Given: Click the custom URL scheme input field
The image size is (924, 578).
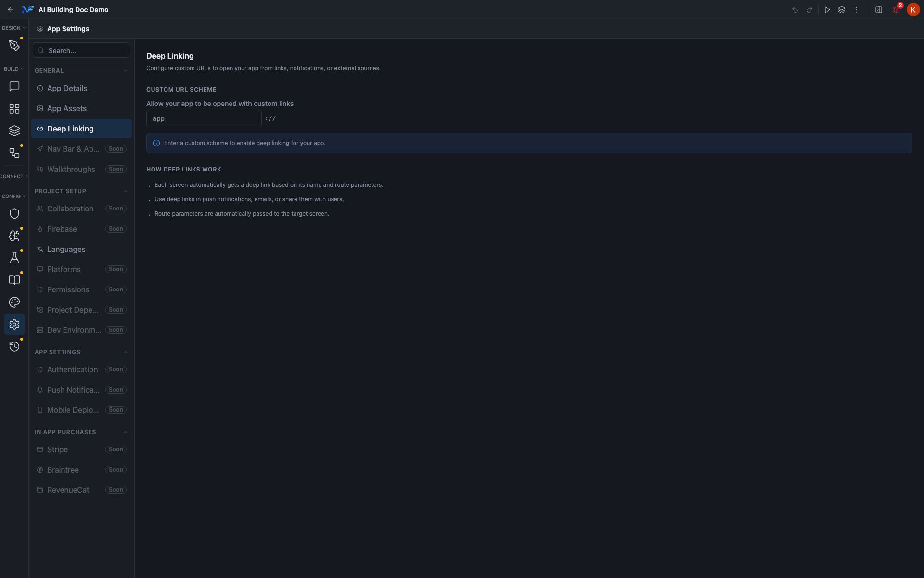Looking at the screenshot, I should 204,118.
